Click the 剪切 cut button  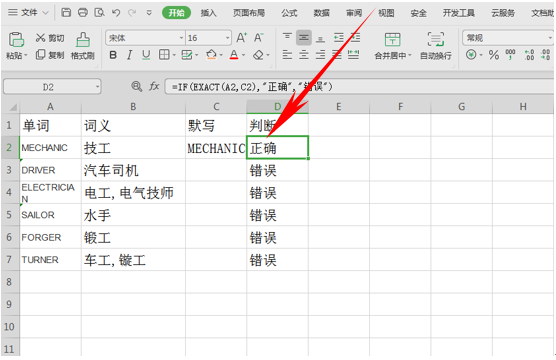50,38
